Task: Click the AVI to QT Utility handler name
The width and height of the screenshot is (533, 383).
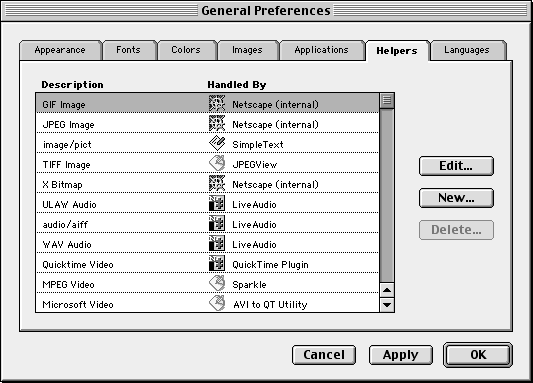Action: point(270,305)
